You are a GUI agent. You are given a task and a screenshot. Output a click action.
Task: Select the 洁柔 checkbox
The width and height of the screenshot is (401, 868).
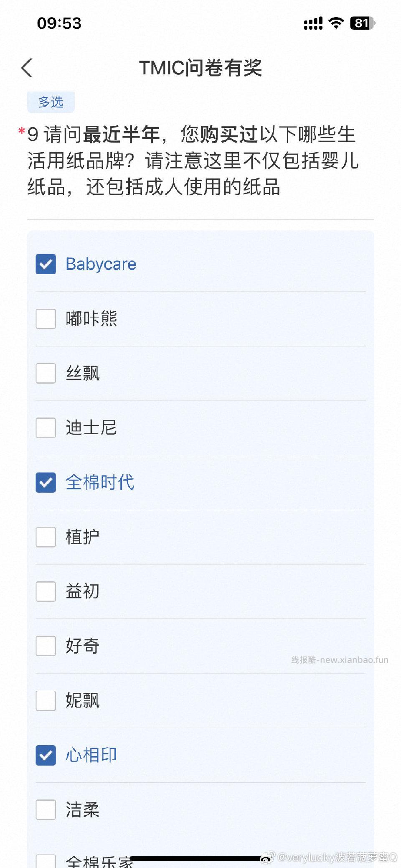tap(46, 810)
